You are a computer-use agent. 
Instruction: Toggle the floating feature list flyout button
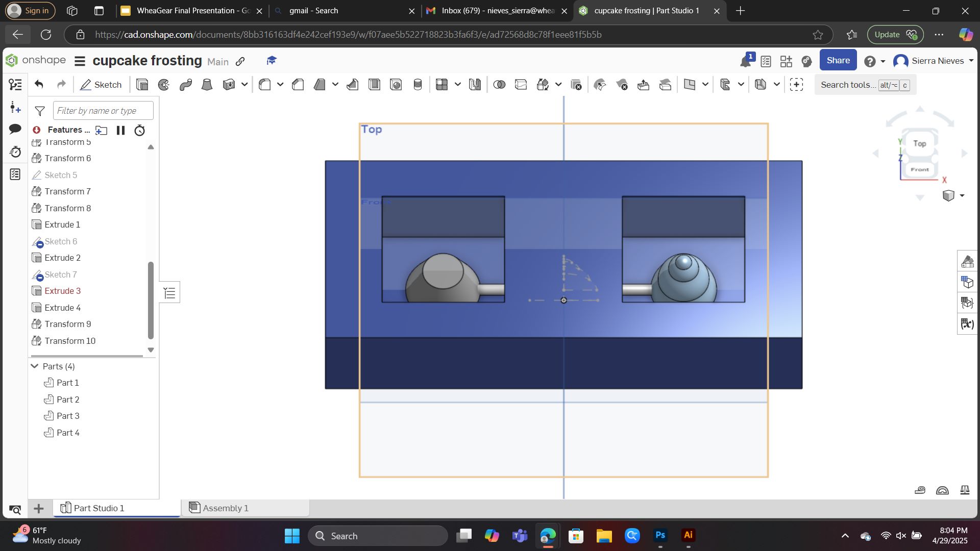[x=169, y=293]
